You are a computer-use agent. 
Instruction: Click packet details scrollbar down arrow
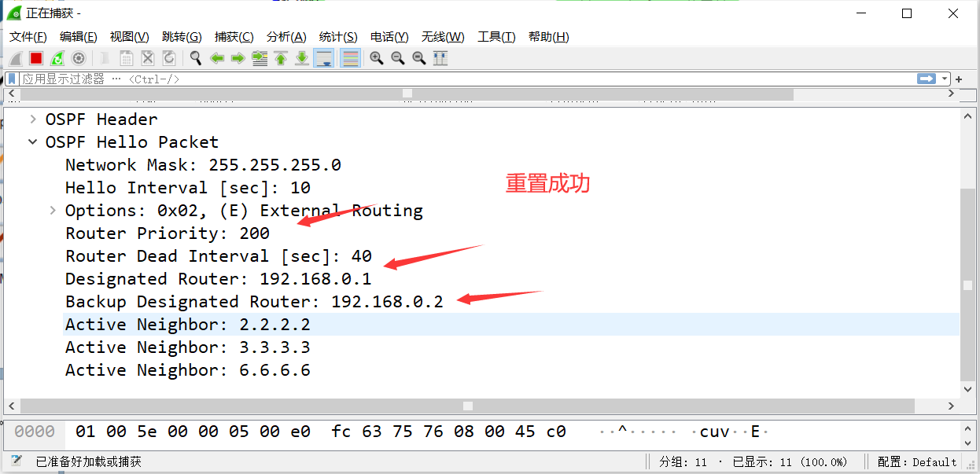[968, 389]
